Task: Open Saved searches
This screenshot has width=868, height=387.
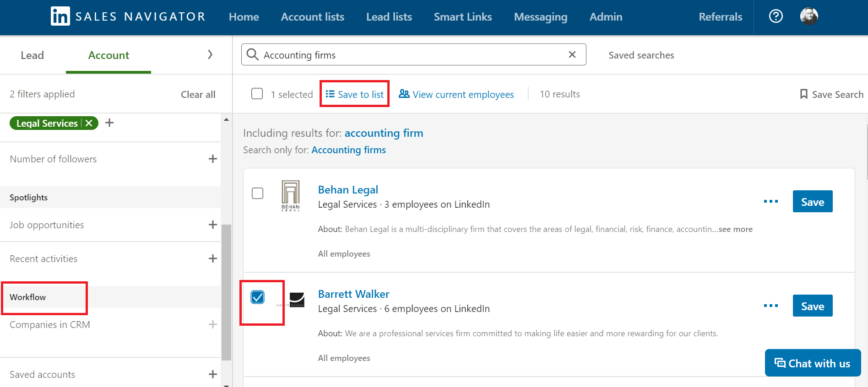Action: [641, 55]
